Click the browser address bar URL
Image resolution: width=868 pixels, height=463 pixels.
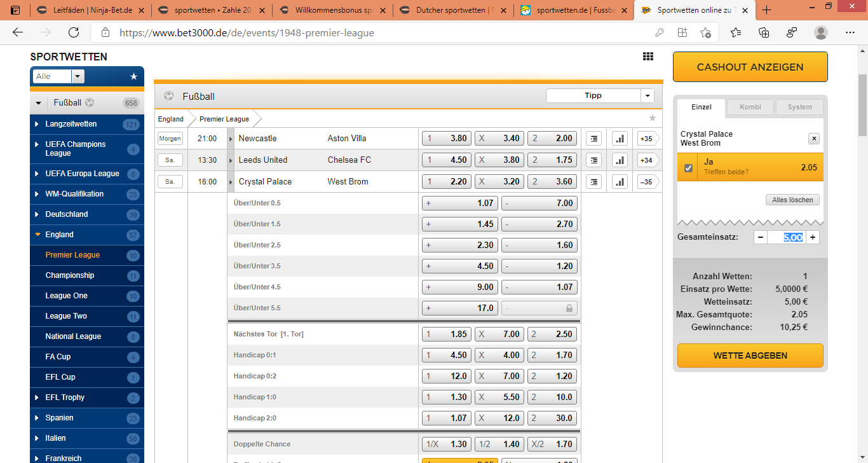[247, 32]
